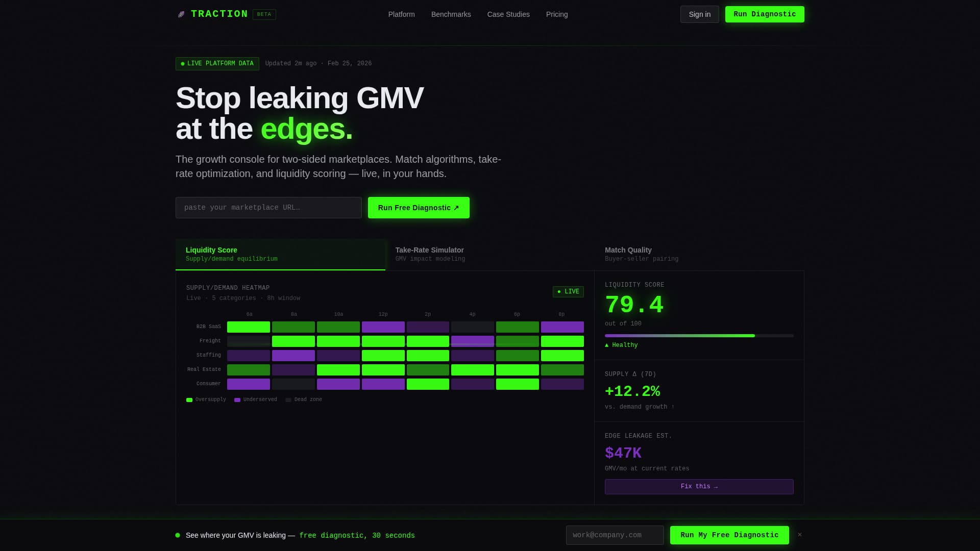Image resolution: width=980 pixels, height=551 pixels.
Task: Click Real Estate row label
Action: pyautogui.click(x=204, y=370)
